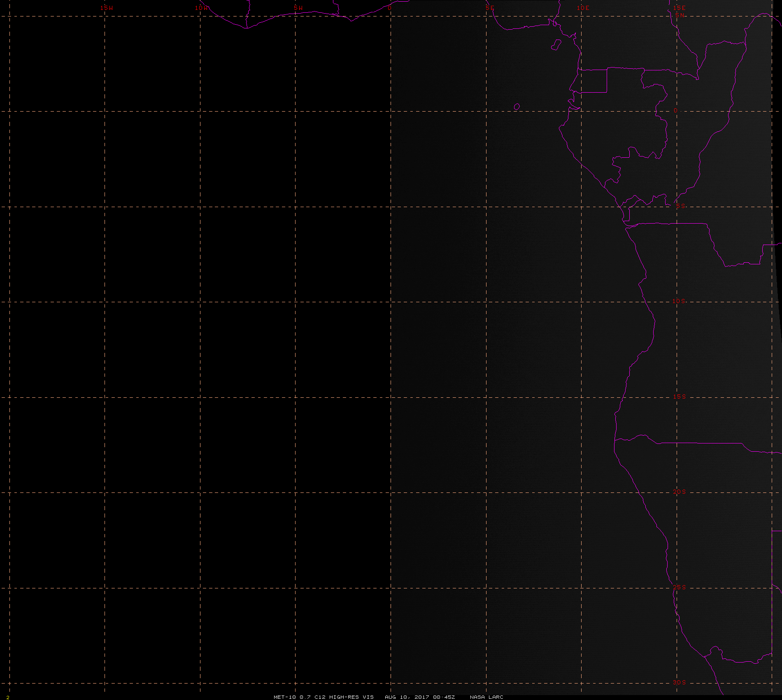Click the 10W longitude label

pyautogui.click(x=202, y=8)
